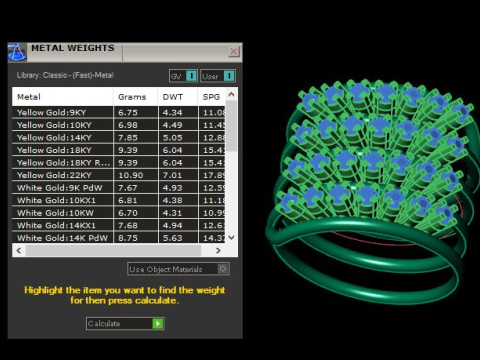Click the 5.63 DWT cell

click(178, 238)
